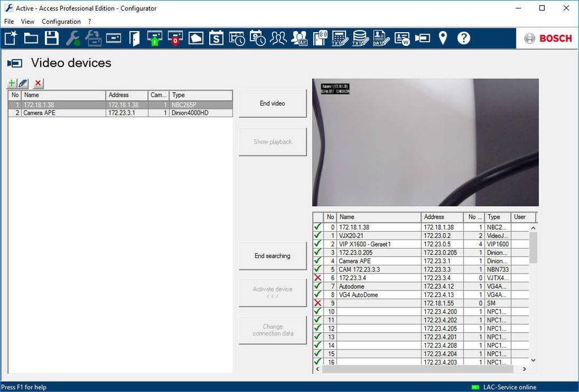Click address 172.23.4.208 in results
The image size is (579, 392).
[x=442, y=346]
